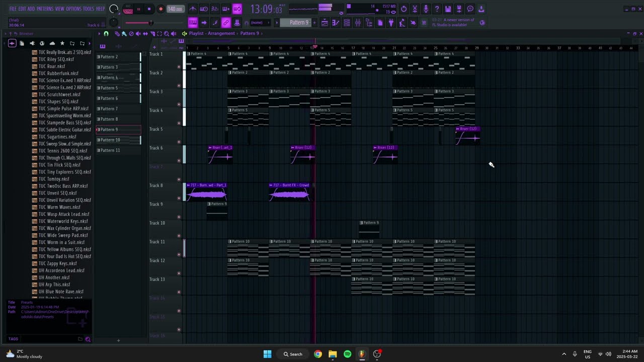This screenshot has height=362, width=644.
Task: Click the Windows taskbar Search box
Action: (293, 354)
